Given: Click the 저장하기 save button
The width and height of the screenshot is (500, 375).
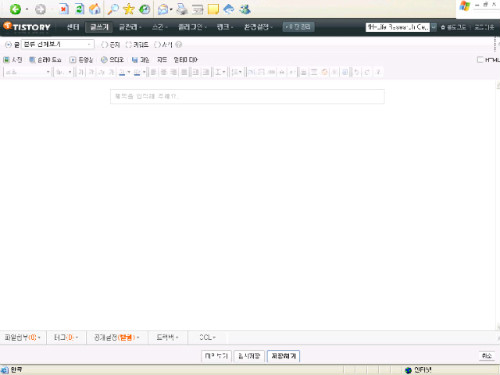Looking at the screenshot, I should pos(284,356).
